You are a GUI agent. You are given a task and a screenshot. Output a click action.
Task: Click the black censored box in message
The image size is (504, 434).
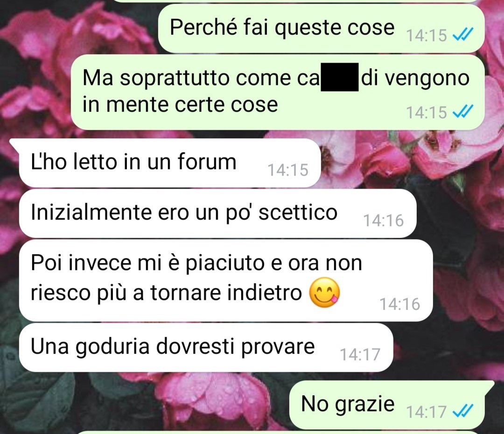pyautogui.click(x=340, y=77)
